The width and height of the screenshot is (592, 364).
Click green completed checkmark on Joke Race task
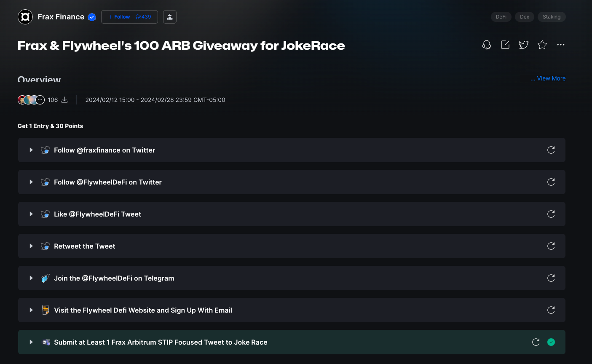(551, 342)
